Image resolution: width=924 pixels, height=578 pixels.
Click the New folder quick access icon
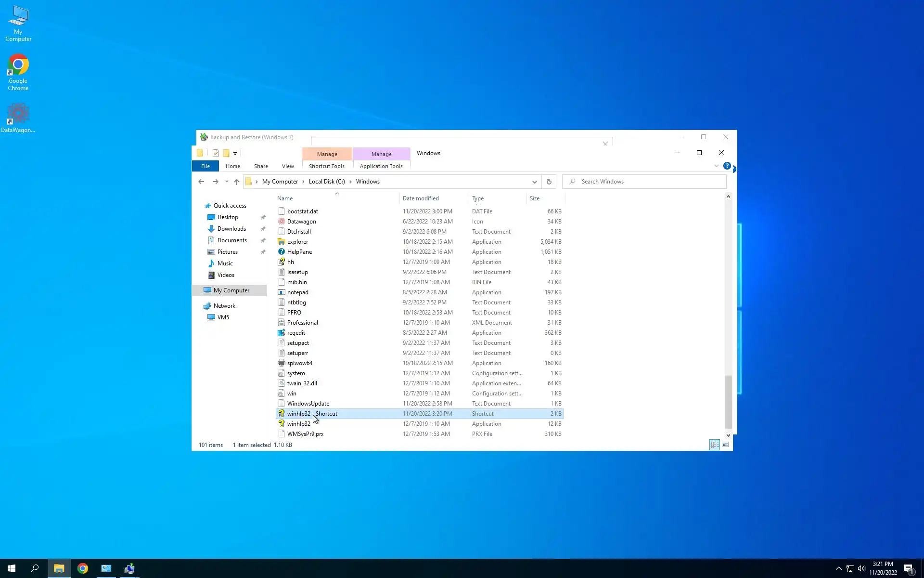[226, 153]
